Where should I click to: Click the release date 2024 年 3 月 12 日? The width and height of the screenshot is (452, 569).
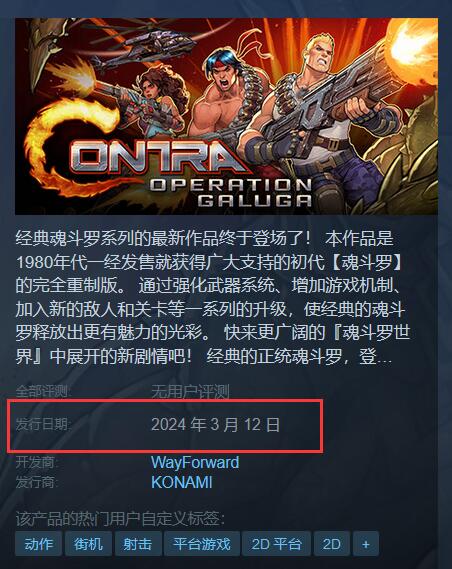point(215,424)
